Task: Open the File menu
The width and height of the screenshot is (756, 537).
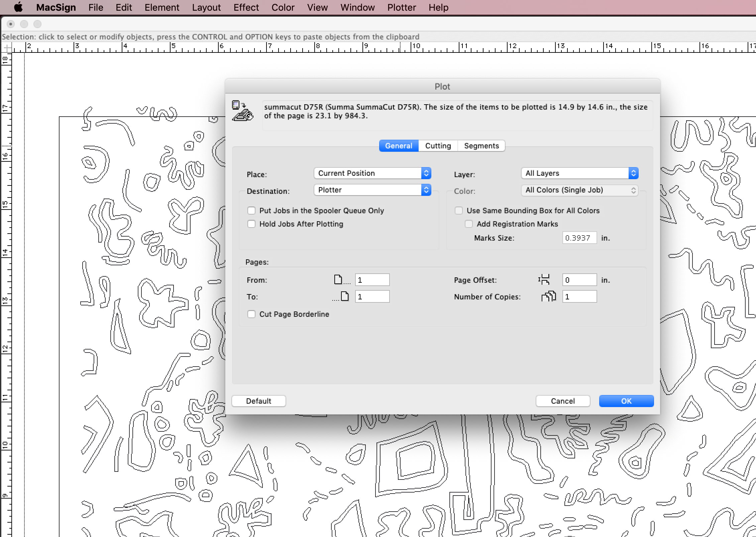Action: (x=96, y=7)
